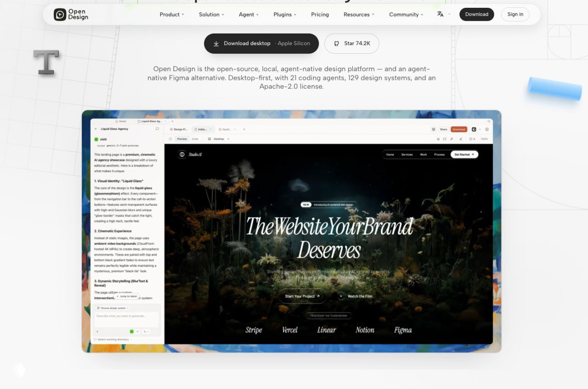Click the StudioAI circular logo

pyautogui.click(x=182, y=154)
